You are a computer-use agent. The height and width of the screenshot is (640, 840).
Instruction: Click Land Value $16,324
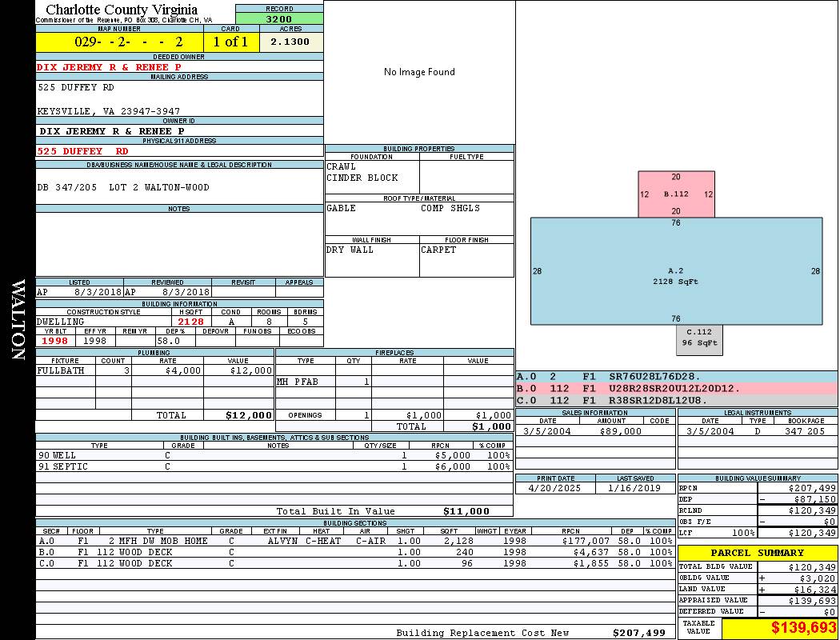pos(814,590)
